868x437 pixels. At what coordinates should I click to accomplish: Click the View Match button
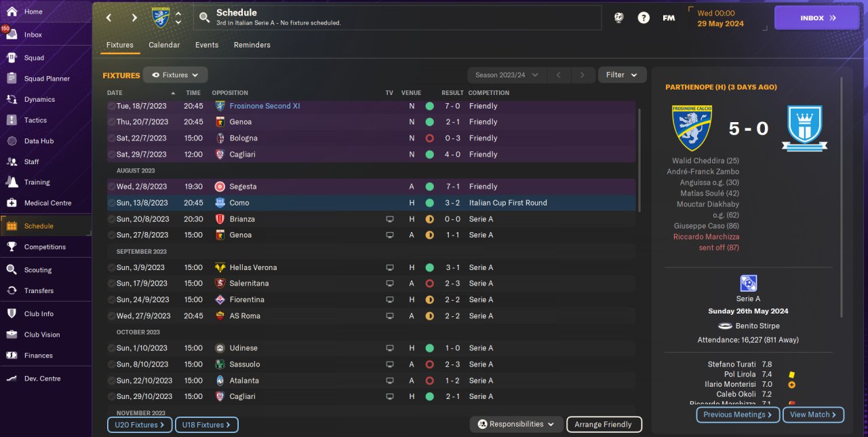814,415
